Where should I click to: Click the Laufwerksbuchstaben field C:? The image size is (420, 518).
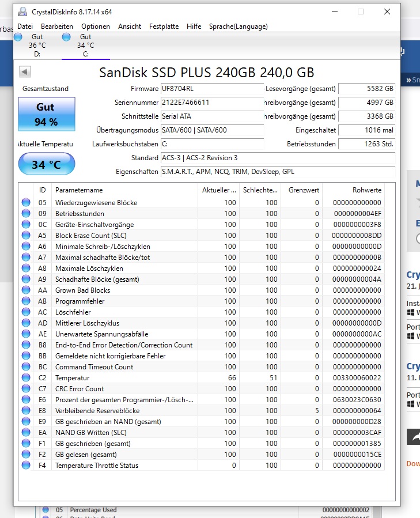(x=212, y=144)
